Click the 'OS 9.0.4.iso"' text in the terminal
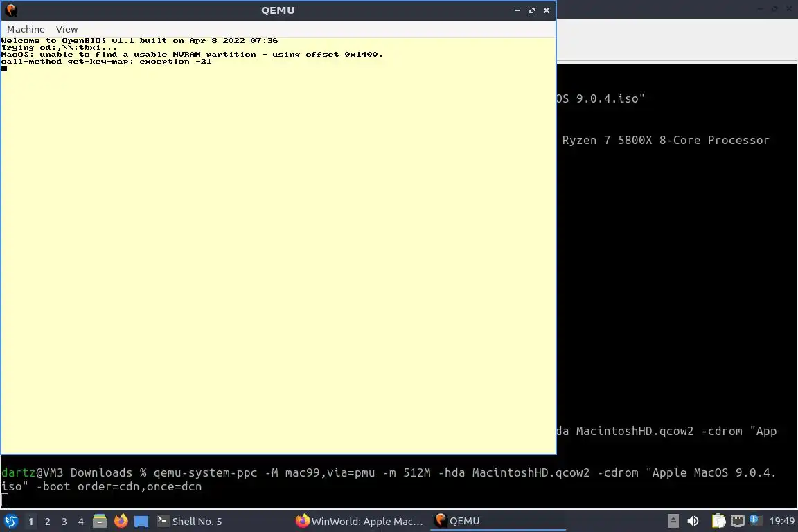The image size is (798, 532). click(x=601, y=98)
